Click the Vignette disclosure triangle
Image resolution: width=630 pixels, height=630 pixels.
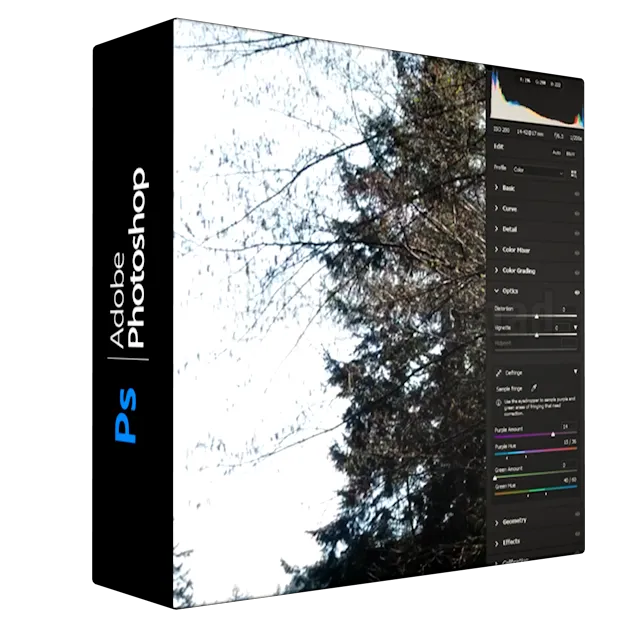pos(576,328)
